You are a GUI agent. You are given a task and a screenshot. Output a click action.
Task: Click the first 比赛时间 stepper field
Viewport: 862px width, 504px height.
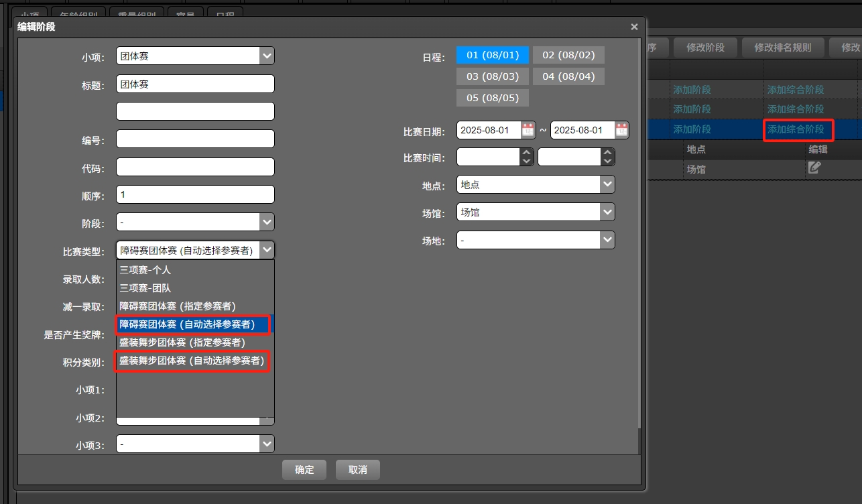[x=489, y=157]
